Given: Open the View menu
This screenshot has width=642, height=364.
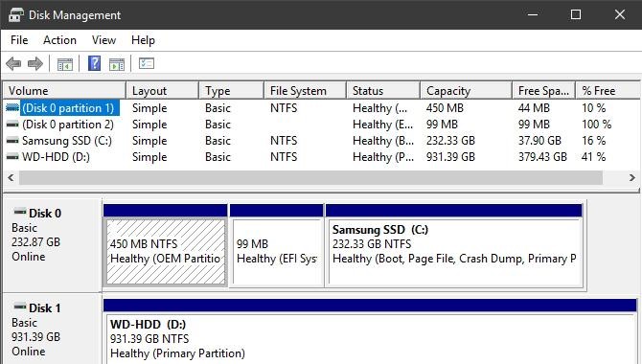Looking at the screenshot, I should point(103,40).
